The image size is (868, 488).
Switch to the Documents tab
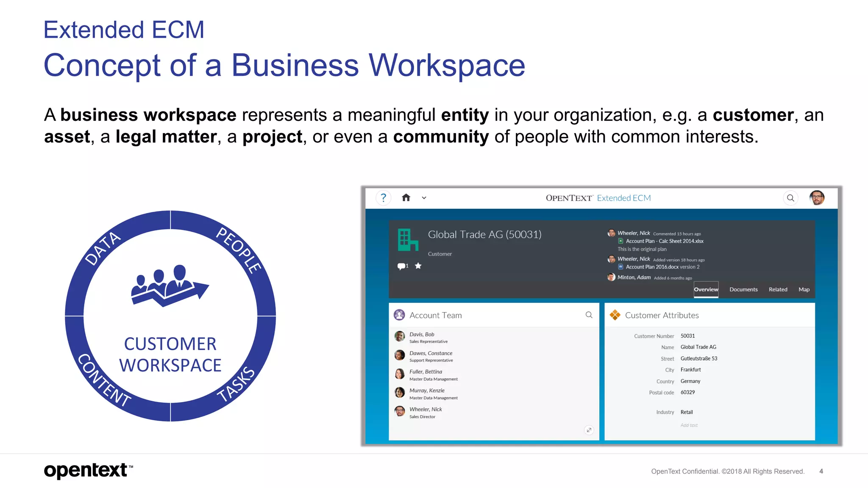click(743, 289)
